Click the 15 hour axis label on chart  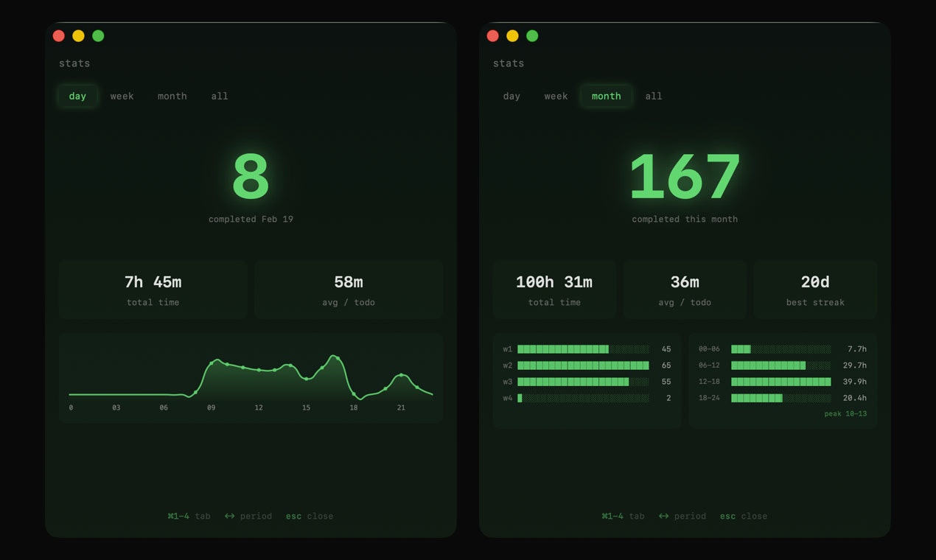point(306,407)
